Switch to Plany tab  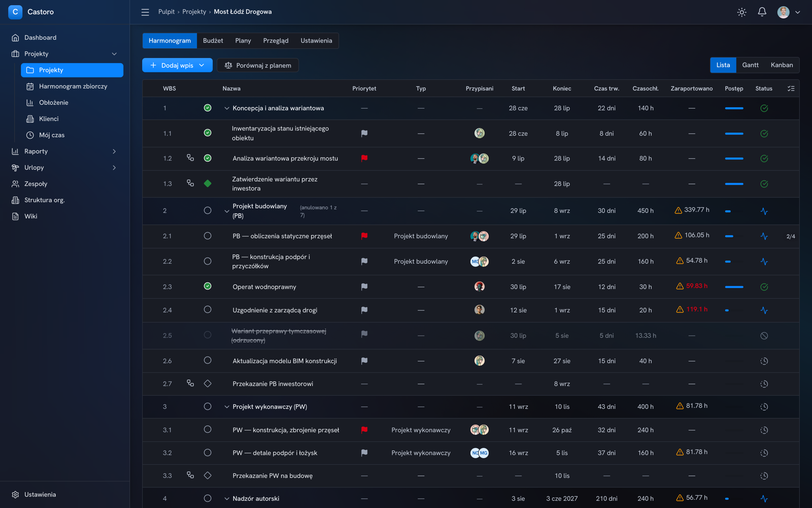(243, 41)
